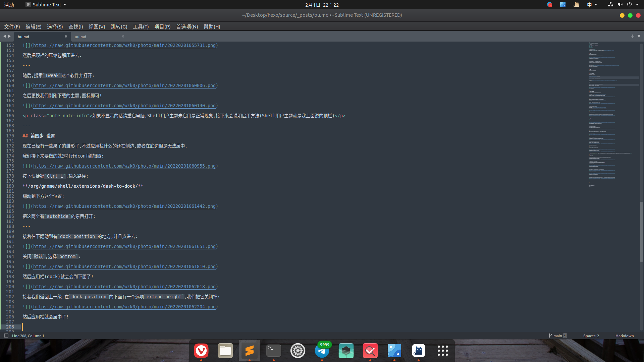Open the 工具(T) menu
644x362 pixels.
tap(141, 27)
